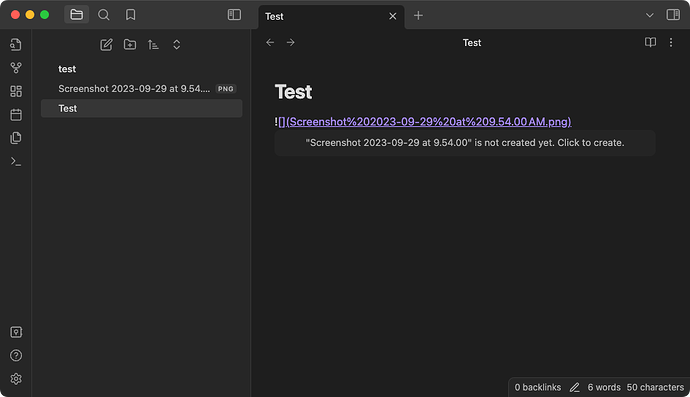The width and height of the screenshot is (690, 397).
Task: Open vault switcher icon
Action: pos(16,332)
